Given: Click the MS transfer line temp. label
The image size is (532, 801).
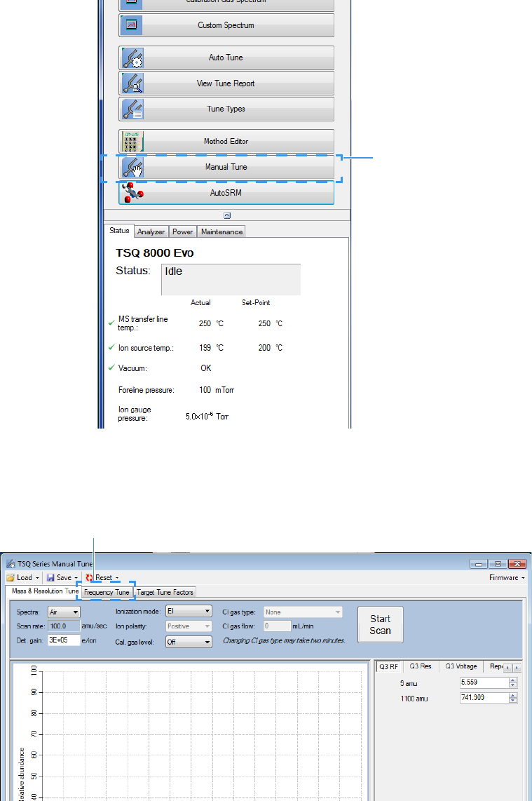Looking at the screenshot, I should click(143, 323).
